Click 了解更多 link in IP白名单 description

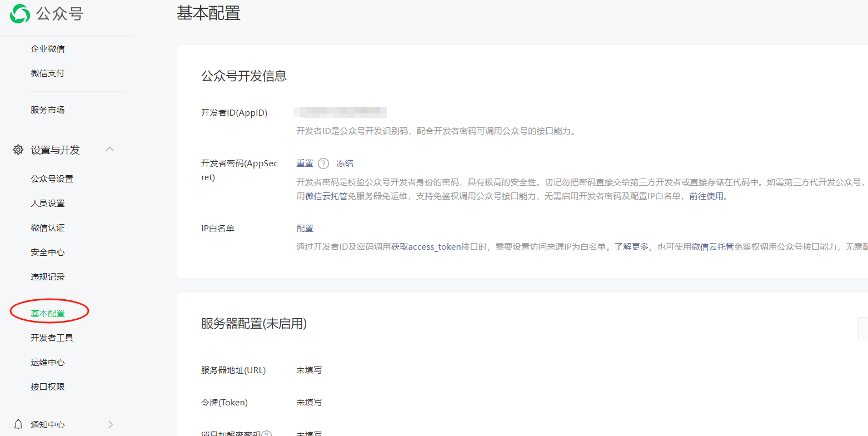tap(631, 247)
